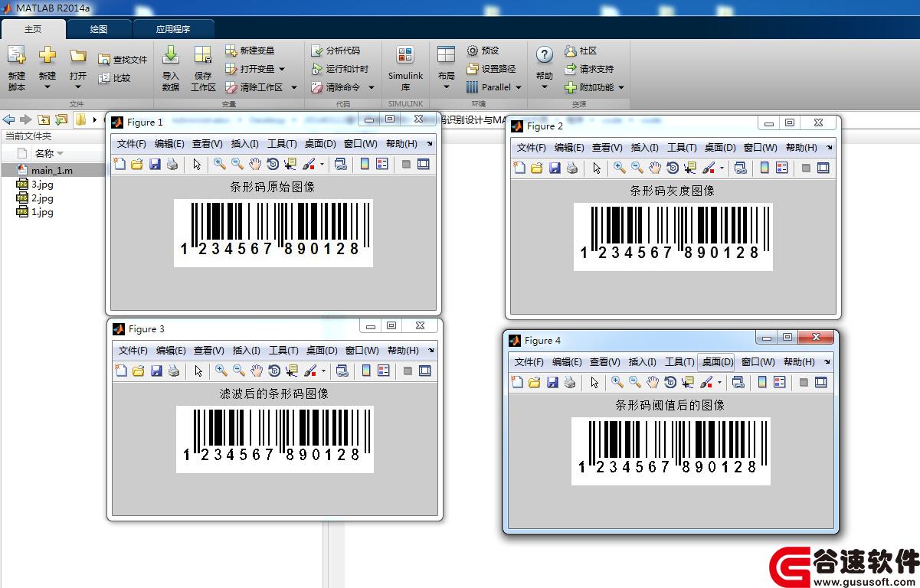Toggle Zoom In on Figure 2's toolbar

point(619,168)
